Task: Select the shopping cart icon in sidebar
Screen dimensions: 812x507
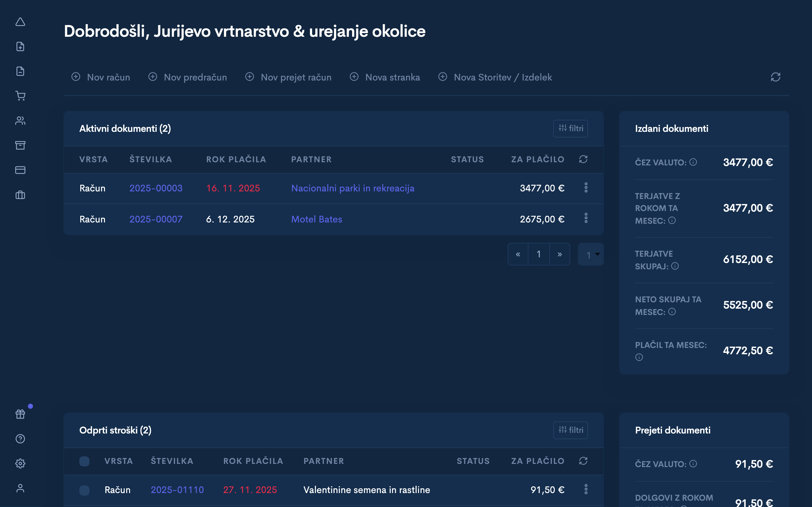Action: [x=21, y=96]
